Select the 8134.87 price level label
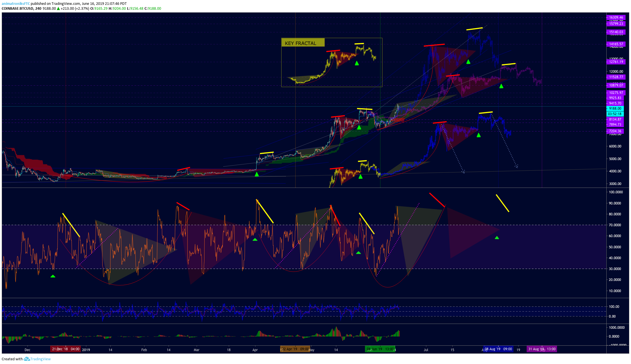The width and height of the screenshot is (631, 364). point(615,119)
